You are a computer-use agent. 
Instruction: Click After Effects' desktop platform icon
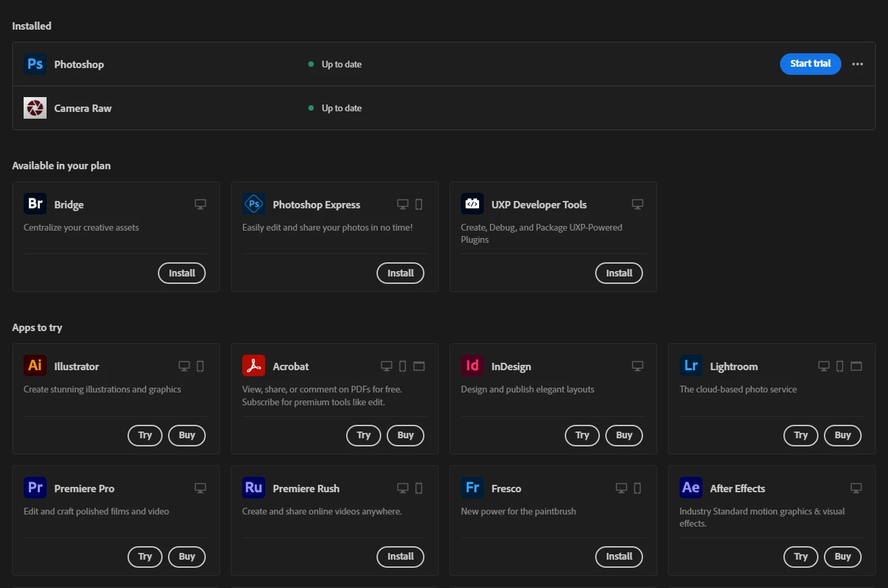coord(856,488)
